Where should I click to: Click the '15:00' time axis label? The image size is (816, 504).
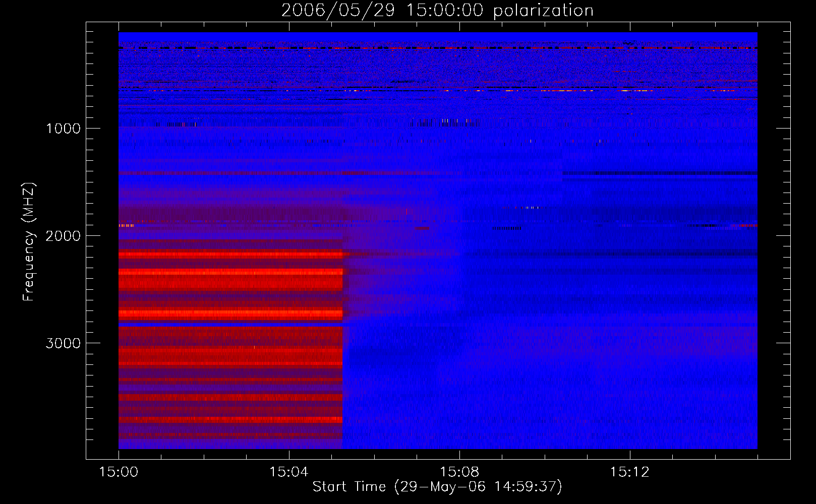119,472
